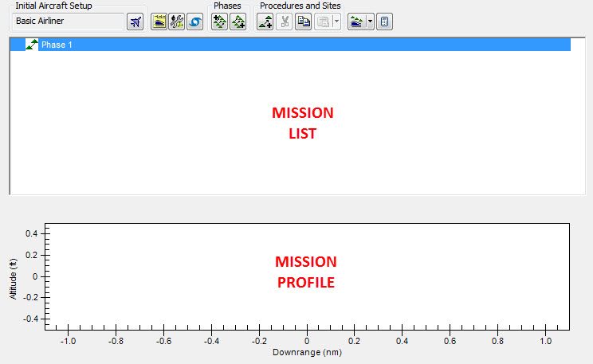The image size is (593, 364).
Task: Click the blue swirl wind model icon
Action: (194, 22)
